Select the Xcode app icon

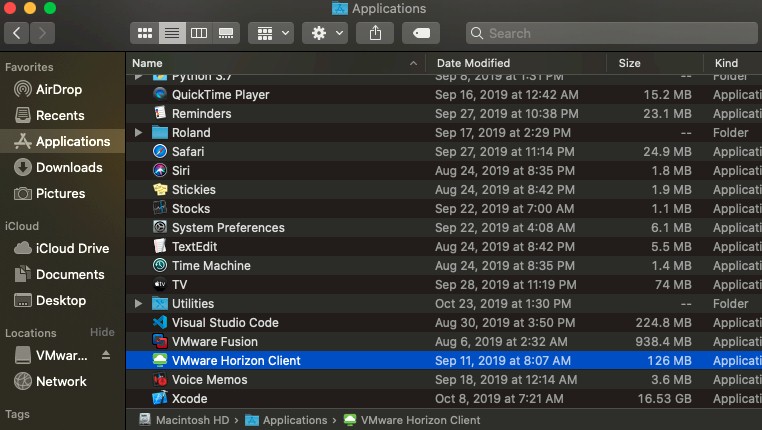159,398
